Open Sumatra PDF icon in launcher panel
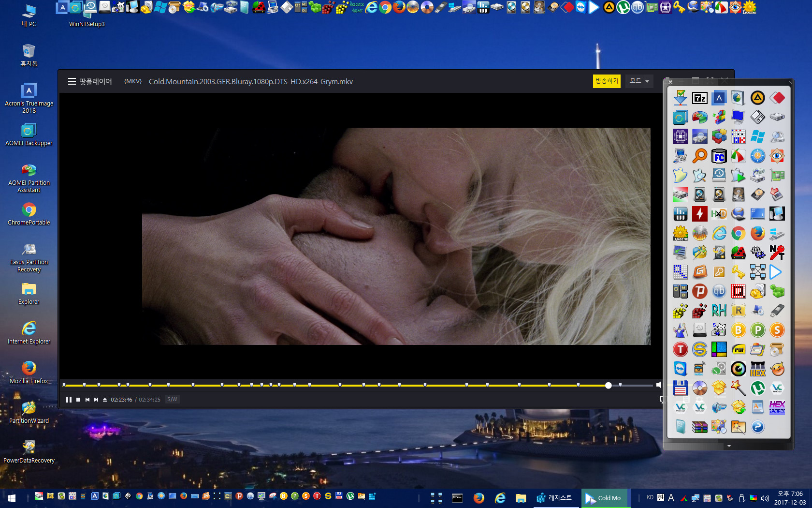Viewport: 812px width, 508px height. click(738, 349)
